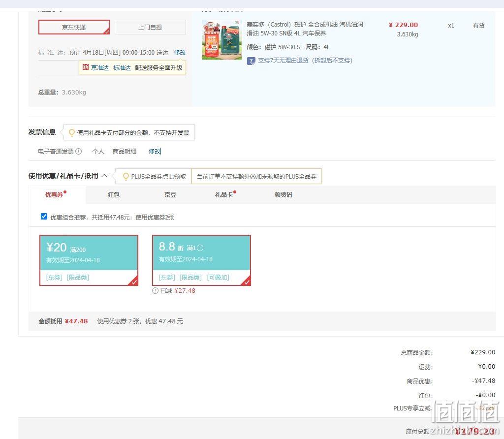Switch to the 礼品卡 tab

tap(224, 195)
